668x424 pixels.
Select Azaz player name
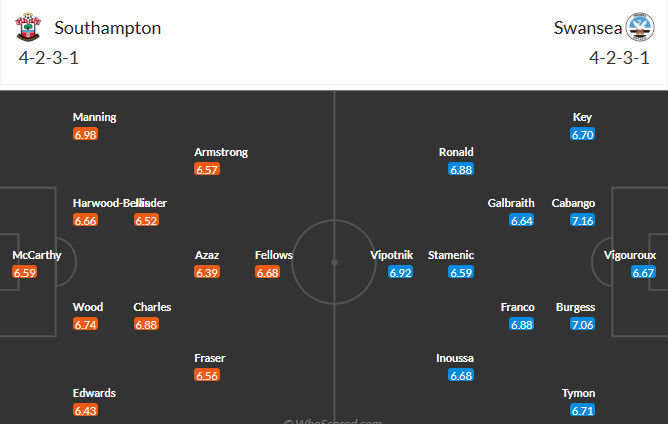(207, 255)
